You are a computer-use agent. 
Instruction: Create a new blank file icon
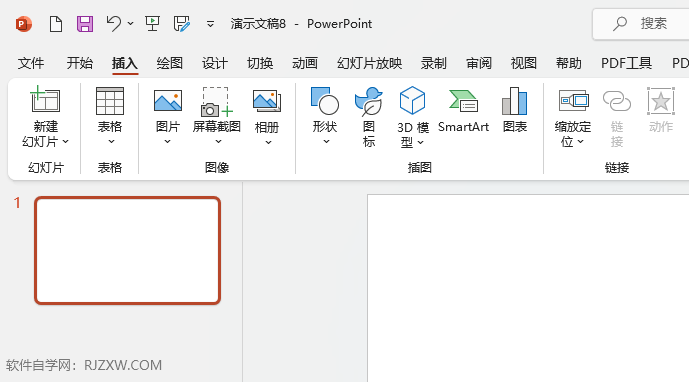point(56,24)
